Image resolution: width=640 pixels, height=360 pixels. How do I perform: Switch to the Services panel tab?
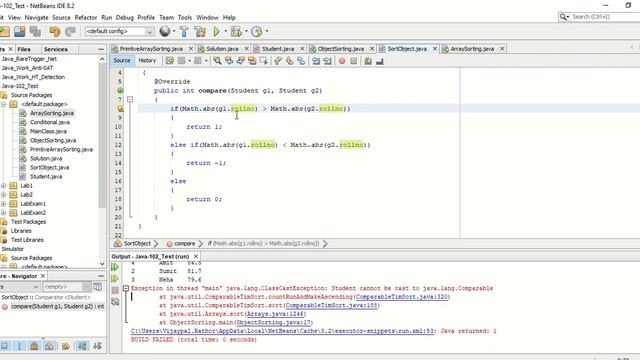[56, 49]
